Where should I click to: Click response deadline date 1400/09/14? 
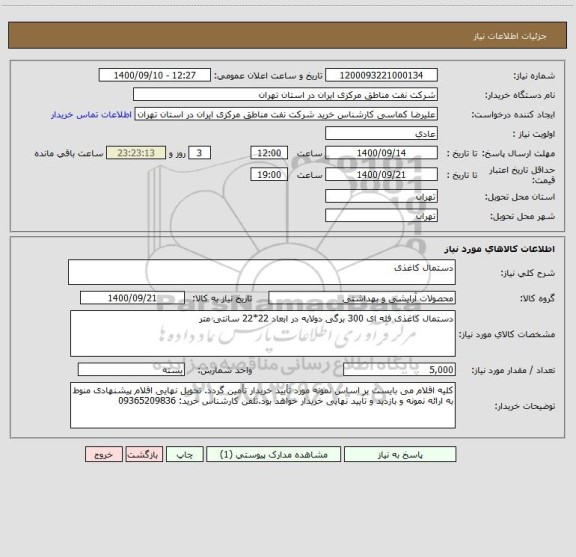(381, 153)
